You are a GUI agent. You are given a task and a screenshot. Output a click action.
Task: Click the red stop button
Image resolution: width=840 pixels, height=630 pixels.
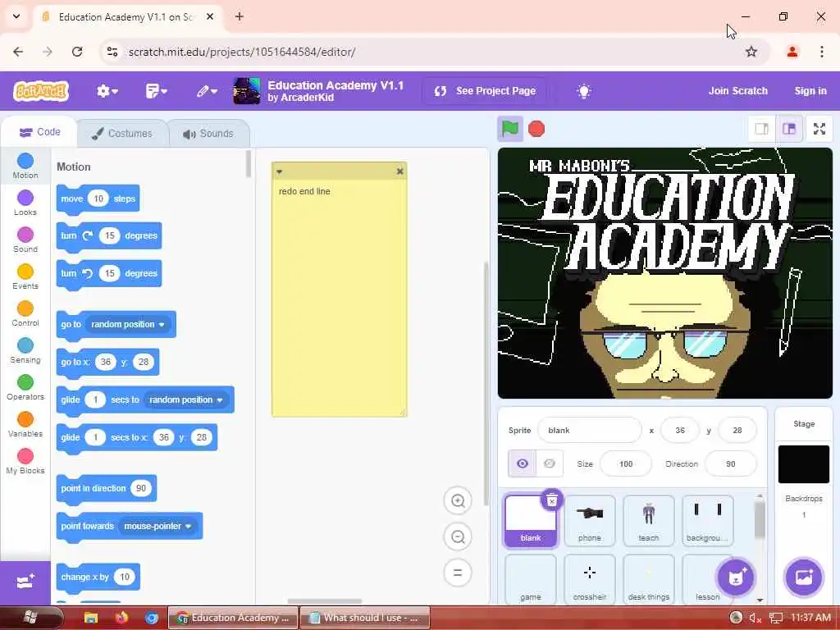(536, 129)
